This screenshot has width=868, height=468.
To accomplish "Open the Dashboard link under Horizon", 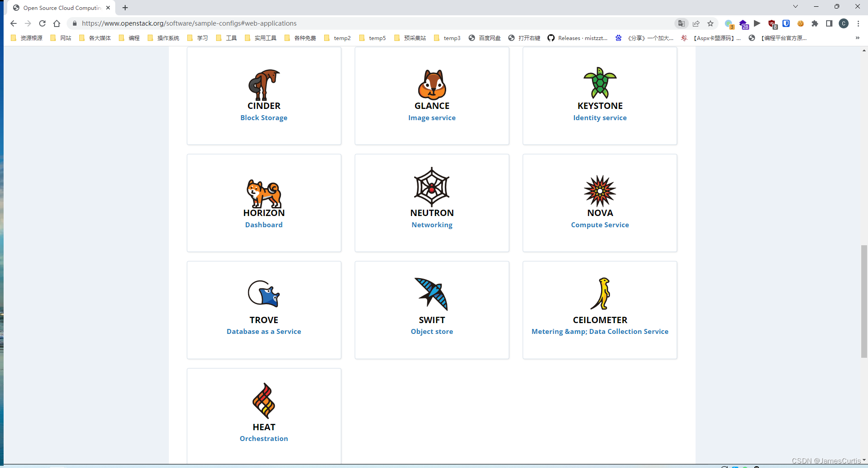I will [264, 225].
